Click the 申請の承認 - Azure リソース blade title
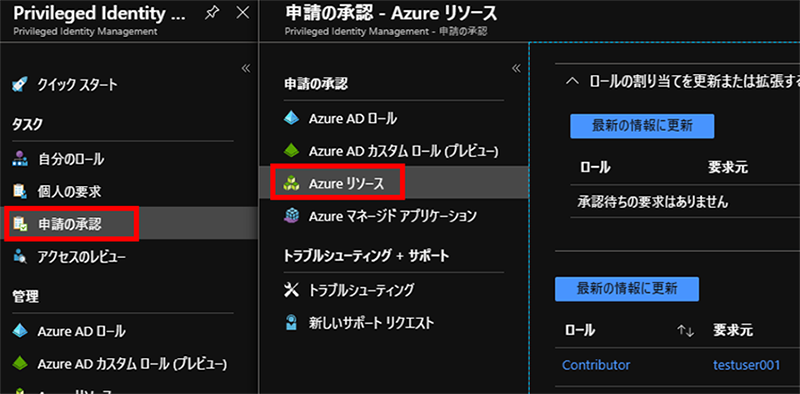 click(x=391, y=14)
